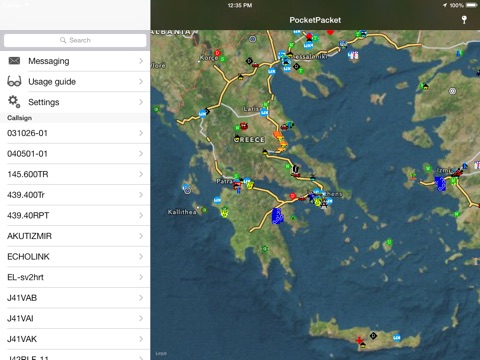Expand the Messaging row chevron

[x=141, y=61]
